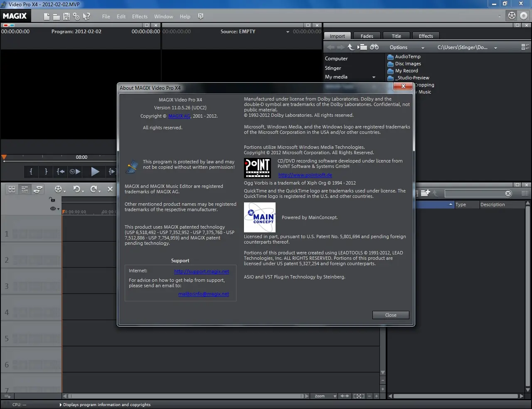
Task: Click the undo arrow in the timeline toolbar
Action: click(x=76, y=189)
